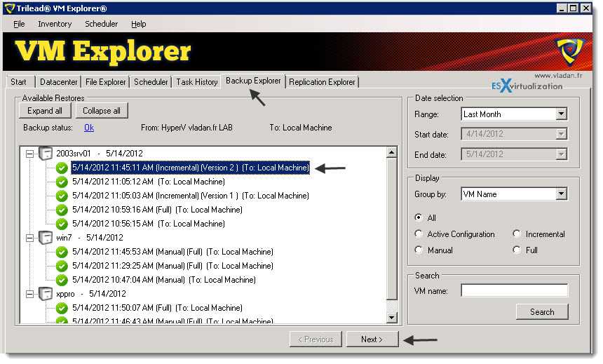Click green check icon for 10:56:15 AM backup
Viewport: 603px width, 364px height.
click(x=62, y=224)
